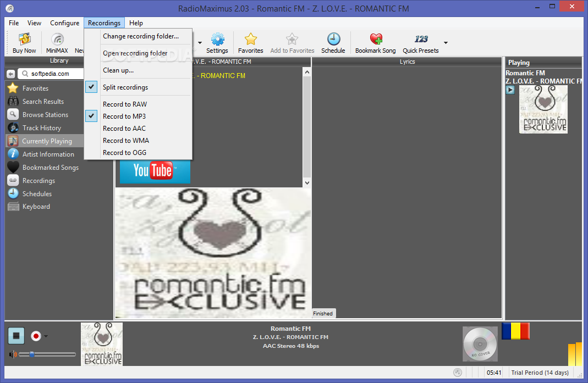Click Add to Favorites toolbar icon

click(292, 43)
